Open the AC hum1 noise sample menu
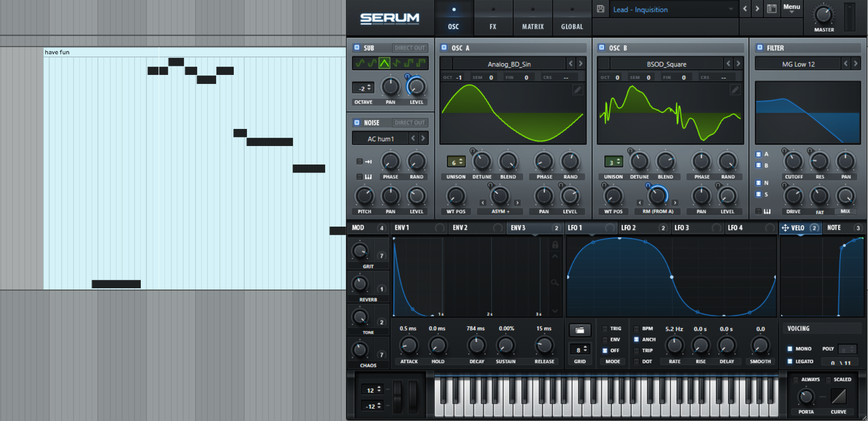This screenshot has width=868, height=421. click(380, 138)
